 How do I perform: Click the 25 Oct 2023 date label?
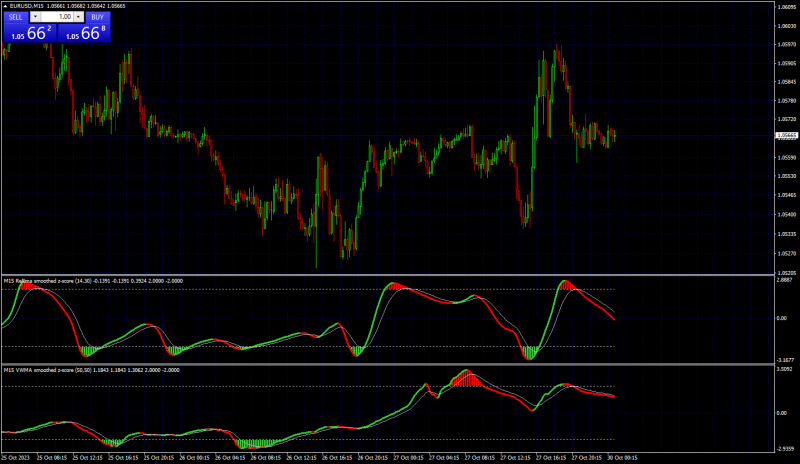click(15, 458)
